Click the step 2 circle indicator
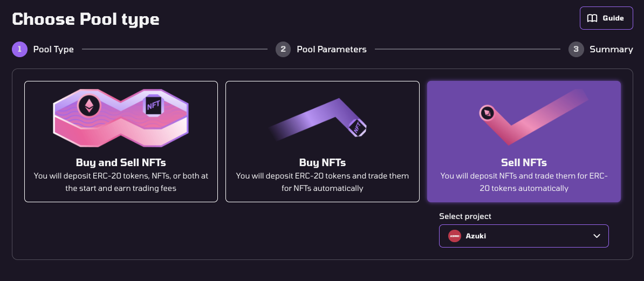644x281 pixels. (x=283, y=50)
